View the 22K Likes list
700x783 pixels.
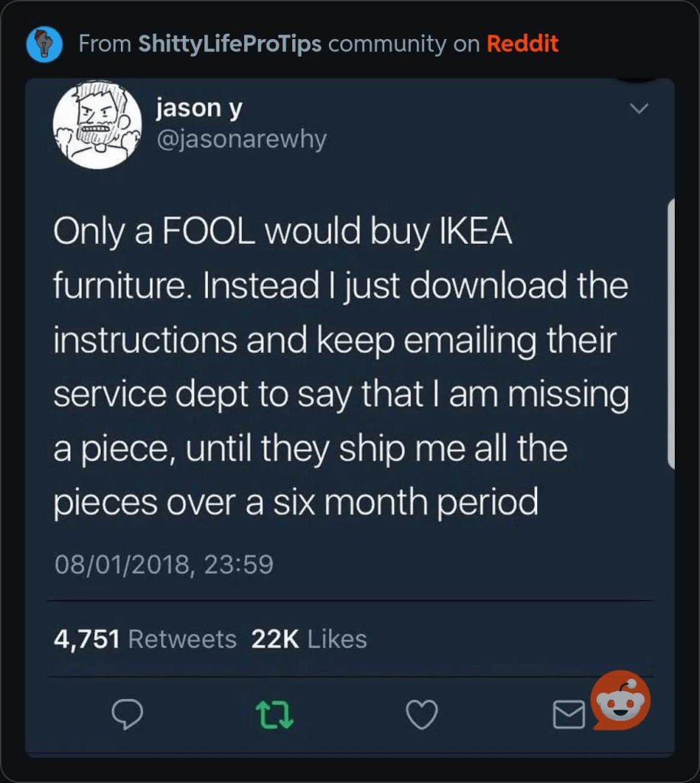[309, 638]
